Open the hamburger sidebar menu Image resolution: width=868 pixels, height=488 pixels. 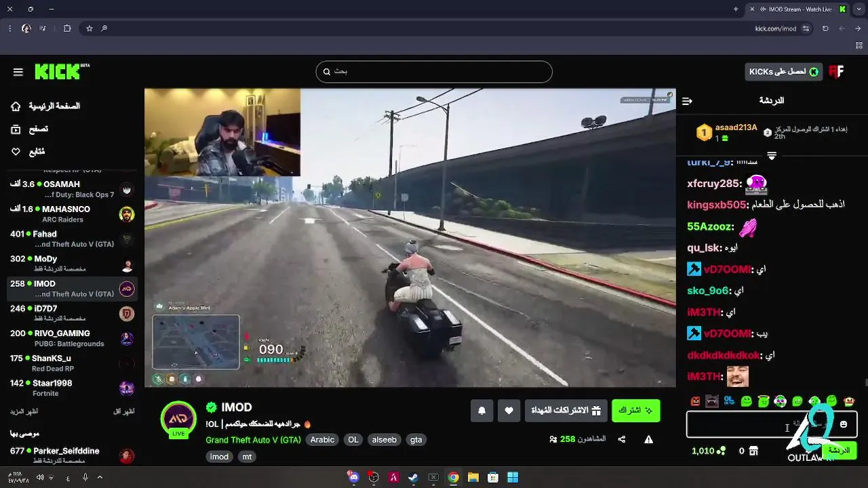coord(18,72)
